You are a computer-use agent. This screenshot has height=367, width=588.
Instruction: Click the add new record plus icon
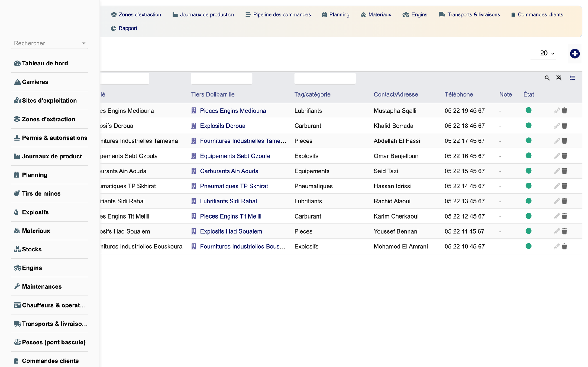coord(575,54)
